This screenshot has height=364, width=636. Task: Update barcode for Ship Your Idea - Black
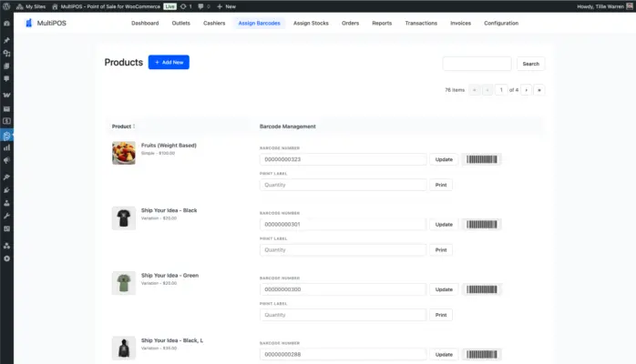(x=444, y=224)
